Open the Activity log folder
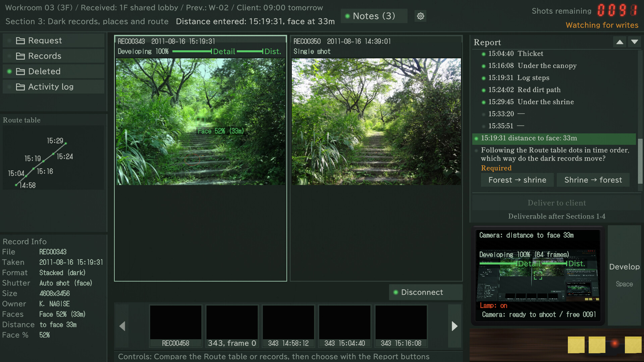This screenshot has height=362, width=644. pos(54,87)
